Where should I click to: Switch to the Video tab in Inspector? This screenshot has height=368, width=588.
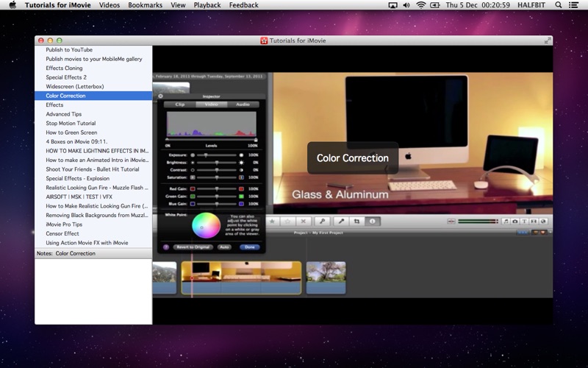coord(212,105)
